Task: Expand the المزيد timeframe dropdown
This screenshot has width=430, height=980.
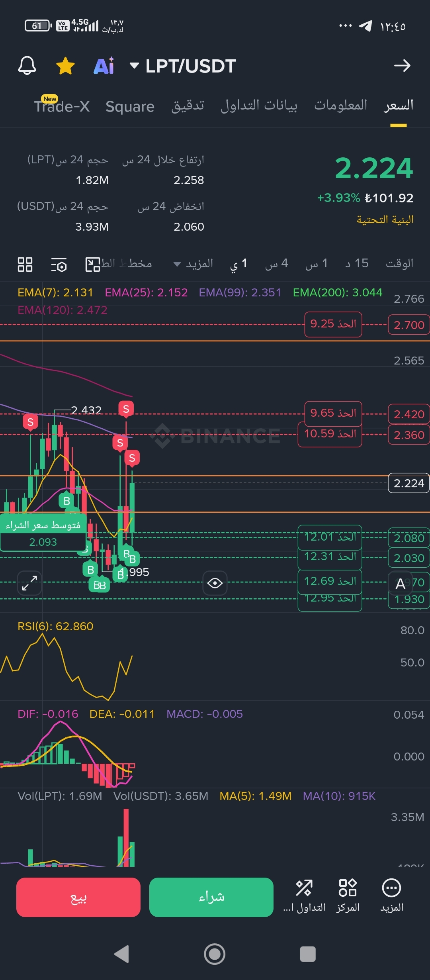Action: [193, 264]
